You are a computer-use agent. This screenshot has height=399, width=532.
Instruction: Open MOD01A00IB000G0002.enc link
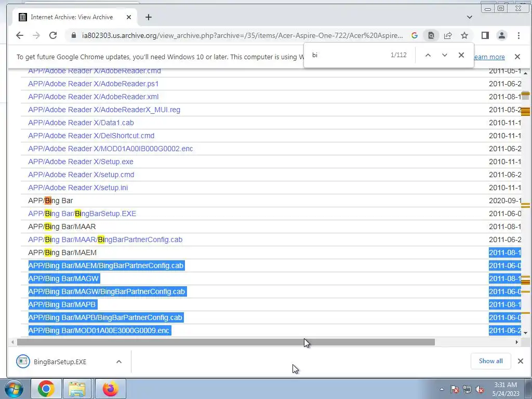click(x=111, y=149)
